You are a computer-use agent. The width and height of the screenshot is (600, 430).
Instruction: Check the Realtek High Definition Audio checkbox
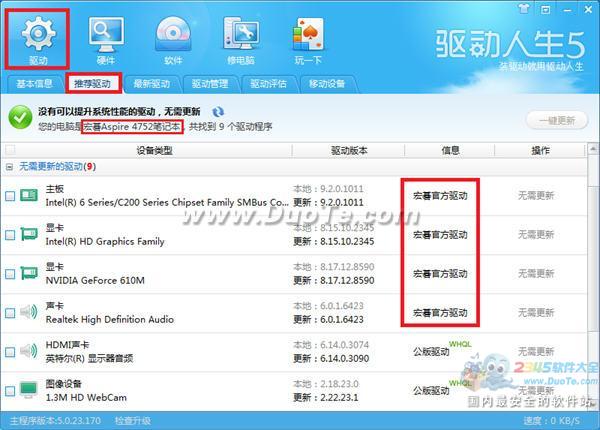point(10,313)
